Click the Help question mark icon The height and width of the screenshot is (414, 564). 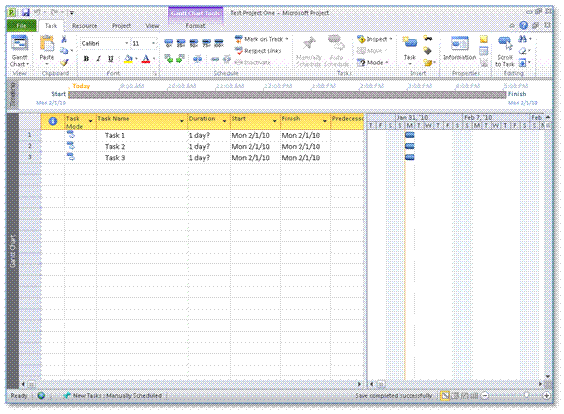(x=524, y=26)
